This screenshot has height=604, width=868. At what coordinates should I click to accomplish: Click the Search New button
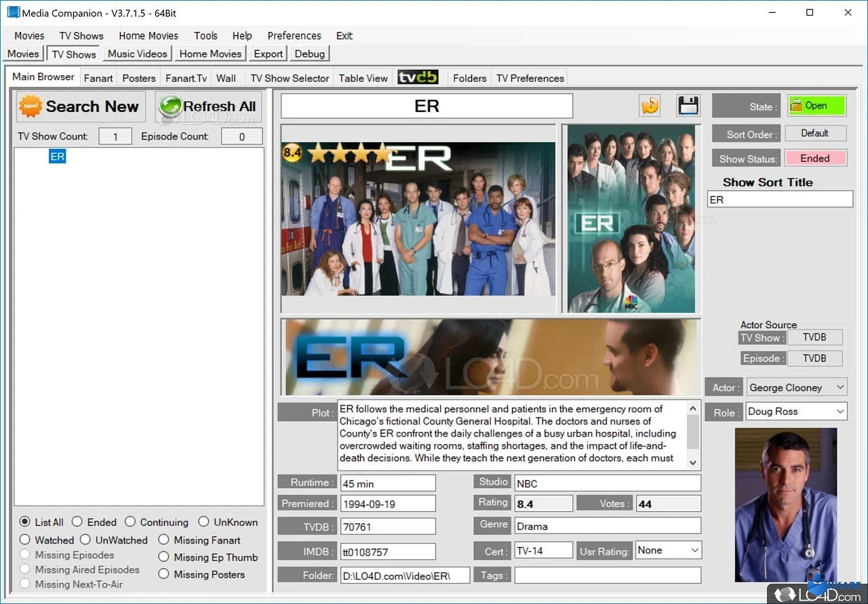(x=81, y=106)
